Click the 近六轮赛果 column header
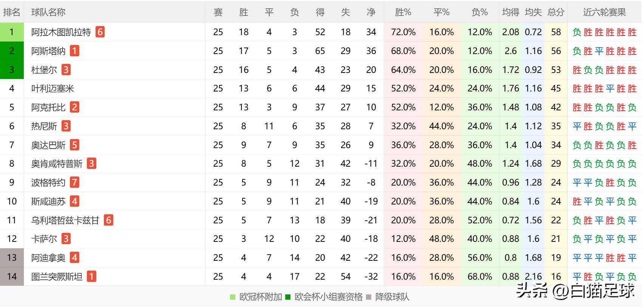Viewport: 644px width, 308px height. (x=604, y=12)
